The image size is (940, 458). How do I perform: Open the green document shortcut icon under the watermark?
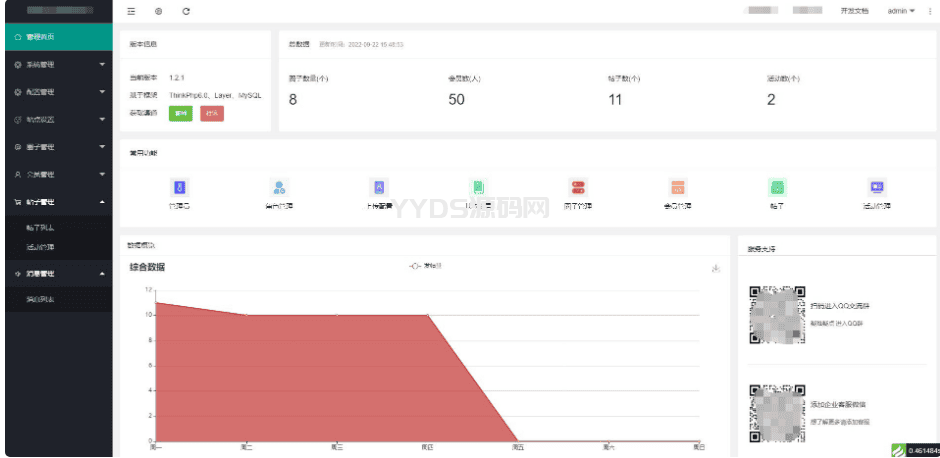tap(478, 188)
